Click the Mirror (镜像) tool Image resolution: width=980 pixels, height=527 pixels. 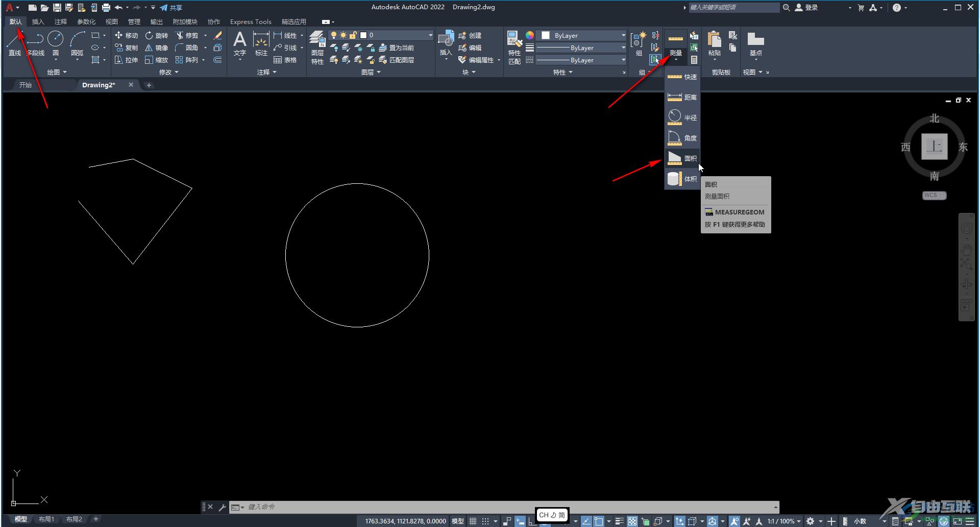(156, 47)
